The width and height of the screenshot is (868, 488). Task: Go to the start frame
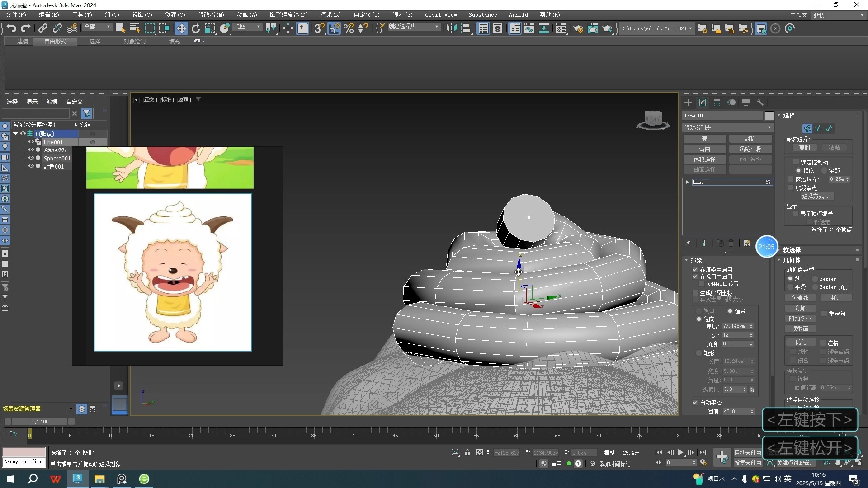point(659,452)
